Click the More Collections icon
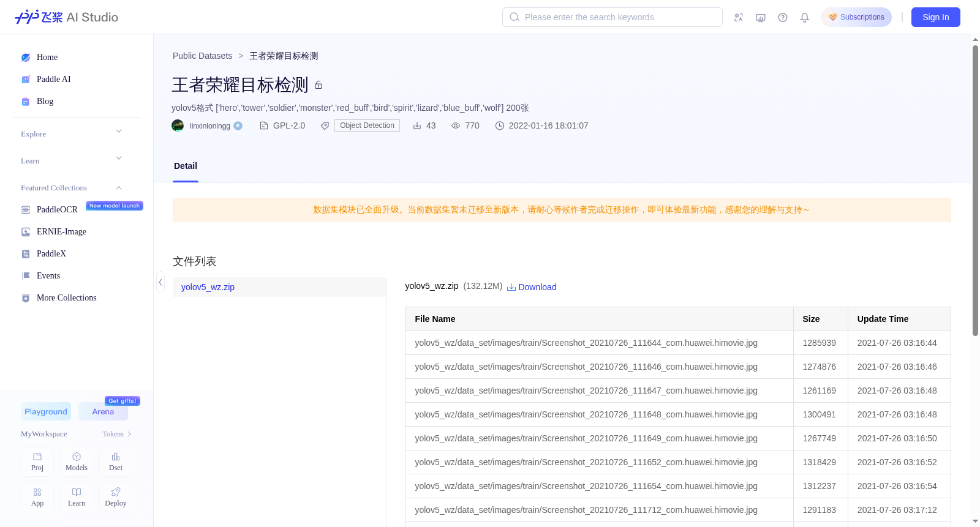Screen dimensions: 980x527 26,298
